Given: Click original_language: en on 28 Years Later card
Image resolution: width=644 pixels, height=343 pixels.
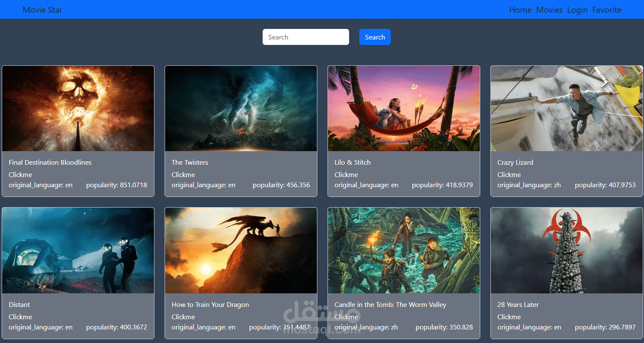Looking at the screenshot, I should click(x=529, y=327).
